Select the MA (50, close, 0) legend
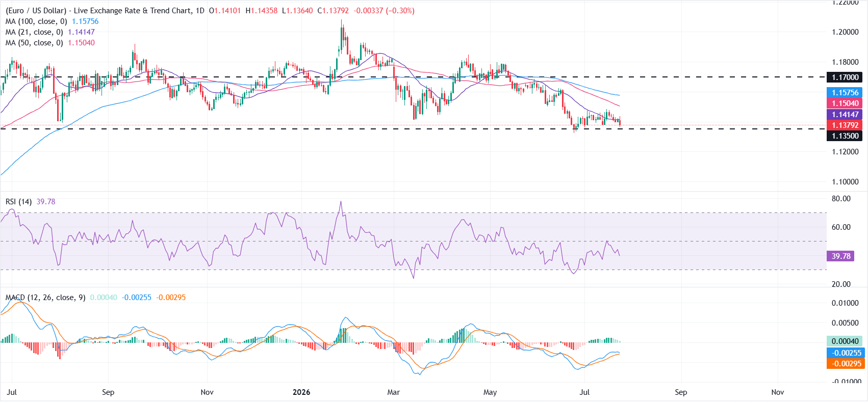 point(34,43)
